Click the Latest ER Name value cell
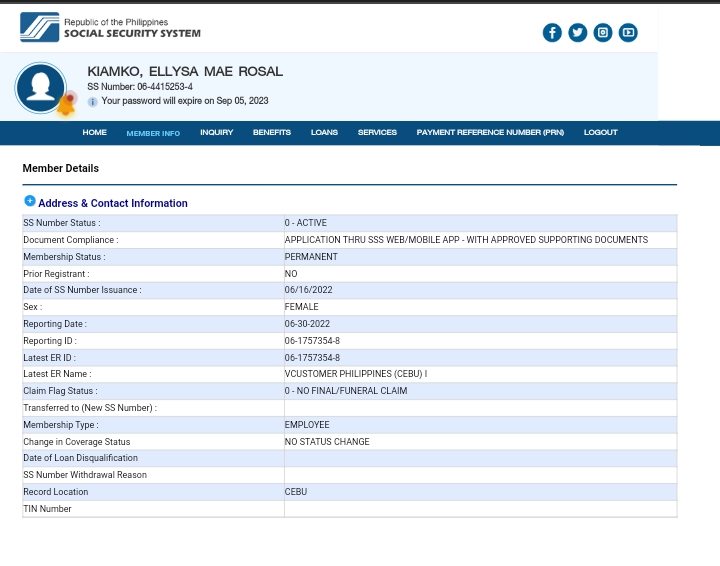720x566 pixels. (480, 374)
